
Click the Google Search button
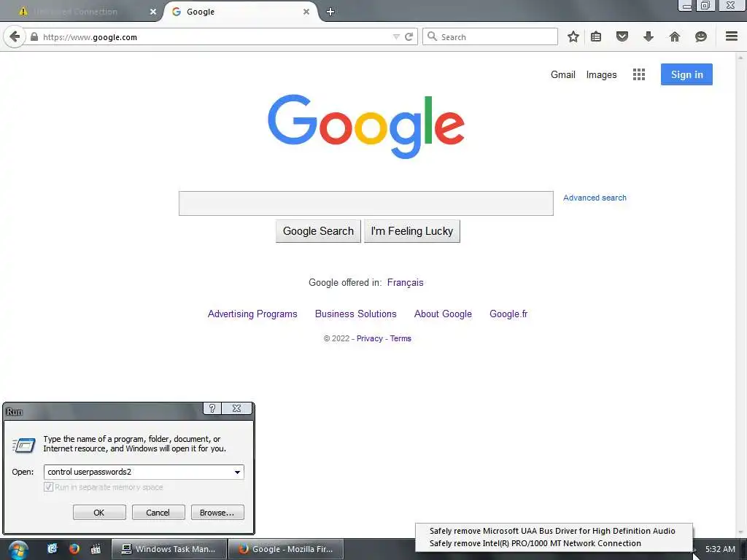coord(318,231)
